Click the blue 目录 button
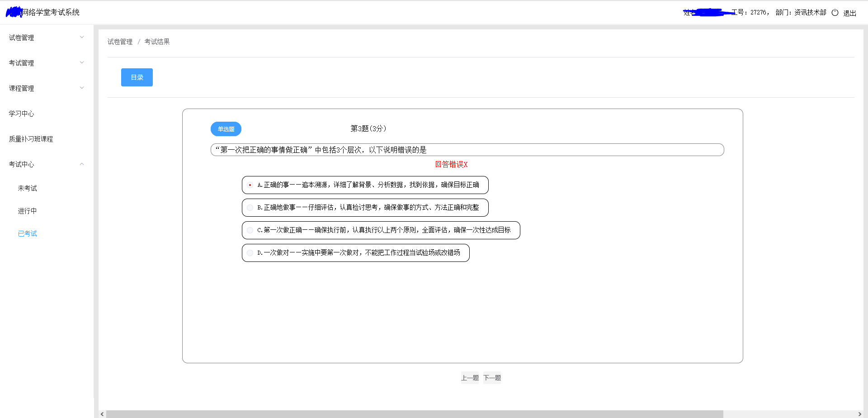Screen dimensions: 868x418 pos(137,77)
